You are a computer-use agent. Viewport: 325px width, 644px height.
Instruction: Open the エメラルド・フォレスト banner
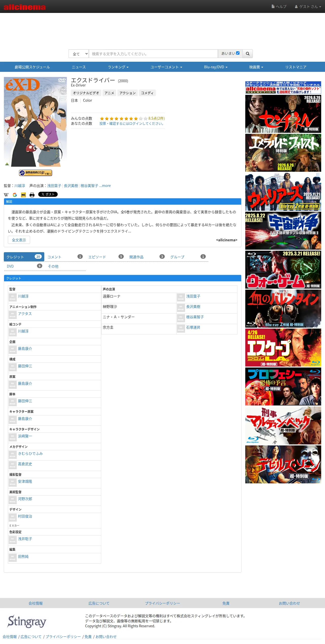coord(283,153)
